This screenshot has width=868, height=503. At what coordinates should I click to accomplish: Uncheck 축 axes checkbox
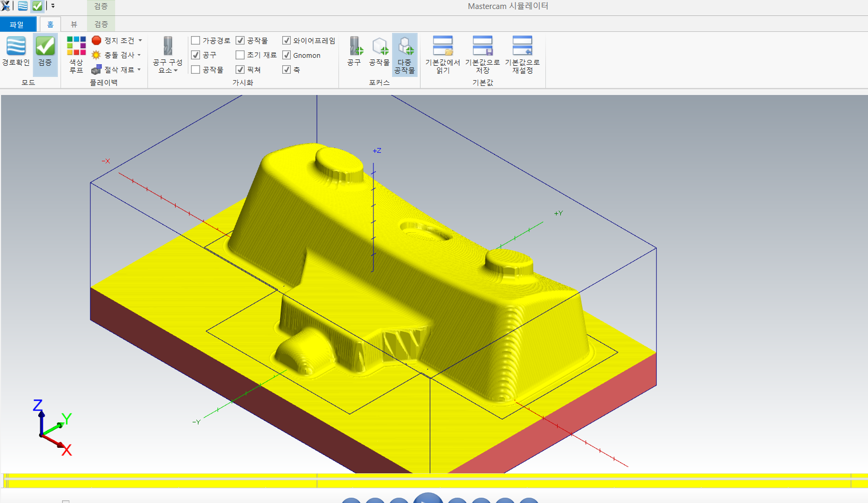[287, 70]
